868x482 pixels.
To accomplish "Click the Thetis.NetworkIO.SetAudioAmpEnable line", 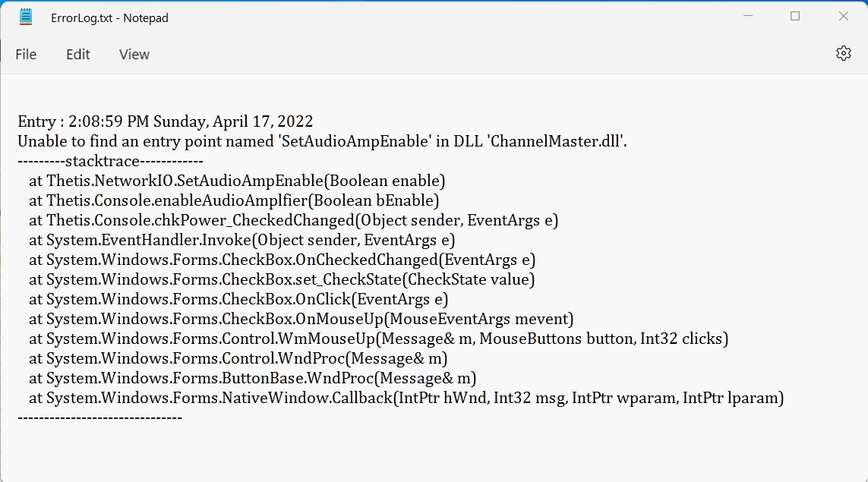I will click(237, 181).
